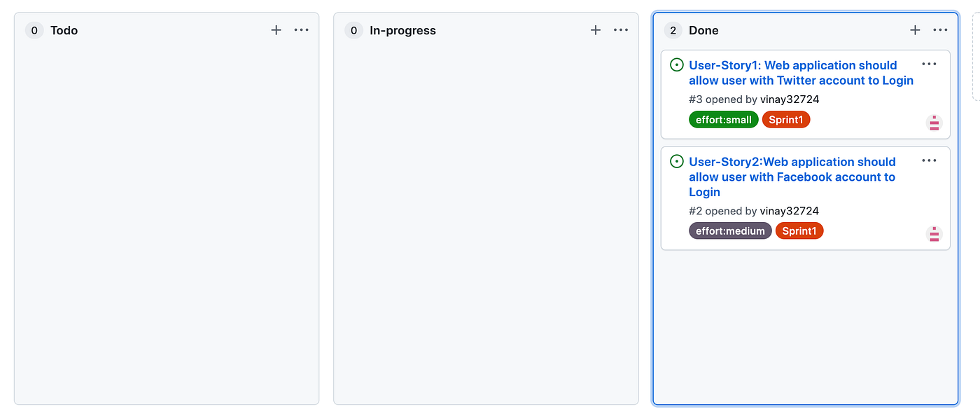The width and height of the screenshot is (980, 419).
Task: Click assignee avatar on User-Story1 card
Action: pos(934,123)
